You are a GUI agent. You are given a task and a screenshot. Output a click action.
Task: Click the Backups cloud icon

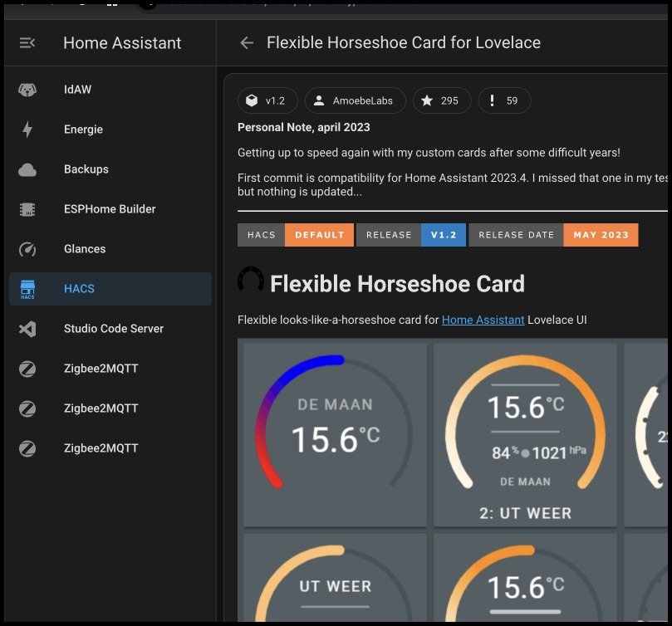click(27, 169)
